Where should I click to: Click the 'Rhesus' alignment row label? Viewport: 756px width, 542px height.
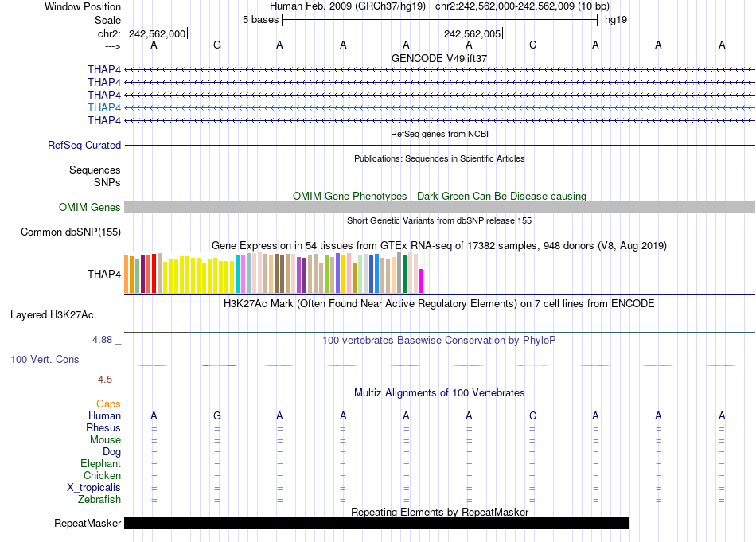point(103,427)
